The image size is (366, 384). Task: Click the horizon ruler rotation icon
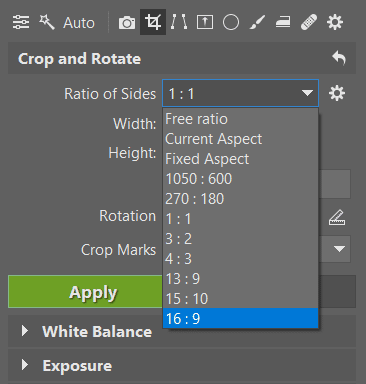(x=337, y=217)
